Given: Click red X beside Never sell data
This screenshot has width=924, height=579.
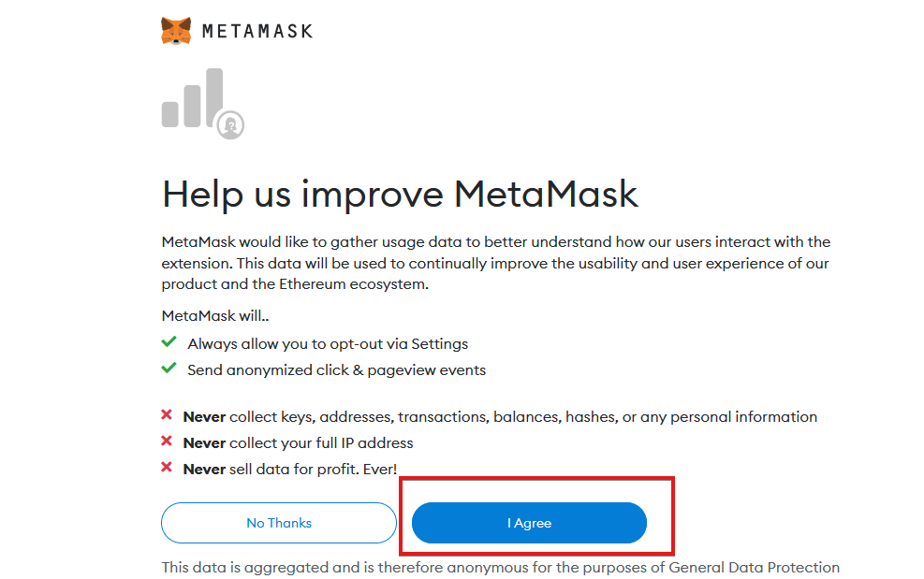Looking at the screenshot, I should click(x=167, y=468).
